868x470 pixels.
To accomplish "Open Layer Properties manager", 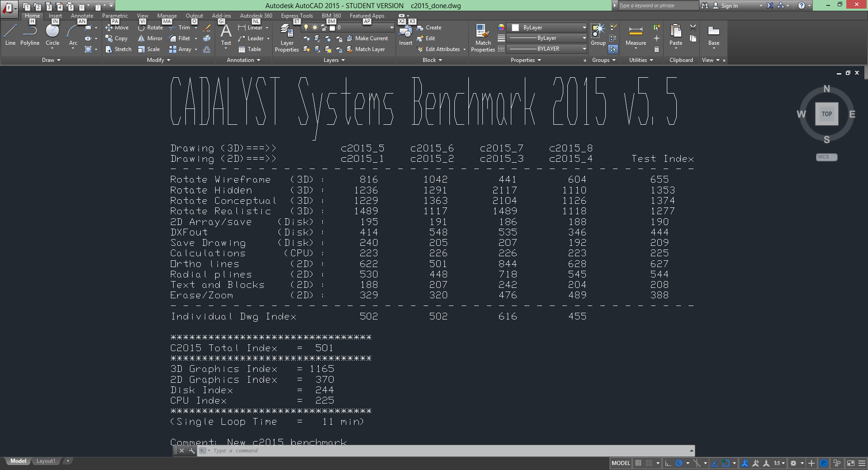I will (x=287, y=38).
